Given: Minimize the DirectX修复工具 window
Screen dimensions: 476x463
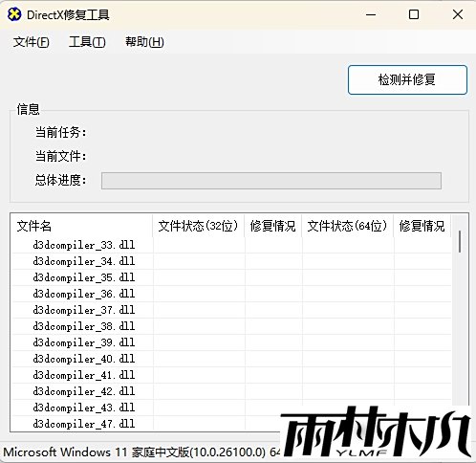Looking at the screenshot, I should tap(371, 14).
